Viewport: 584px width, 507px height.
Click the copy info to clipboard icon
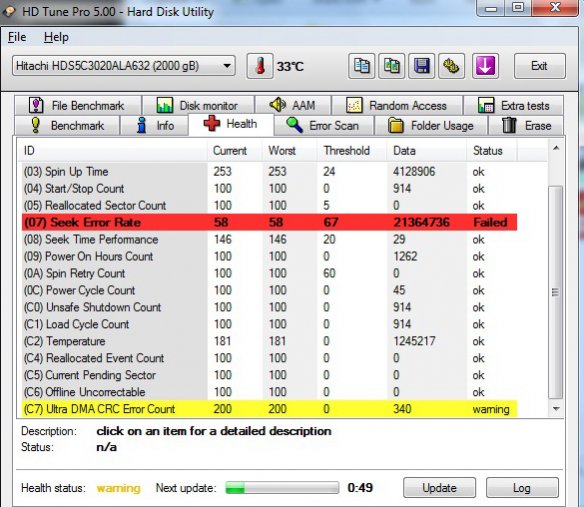tap(361, 66)
